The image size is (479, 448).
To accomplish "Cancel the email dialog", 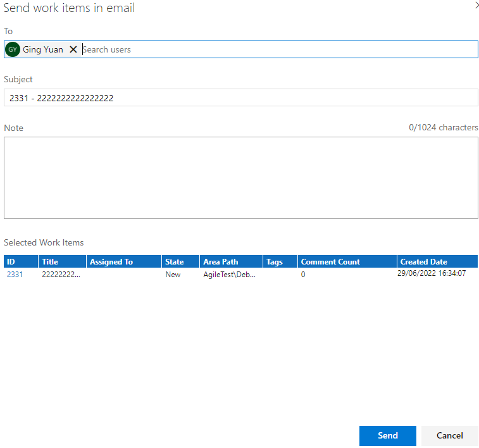I will (x=450, y=436).
